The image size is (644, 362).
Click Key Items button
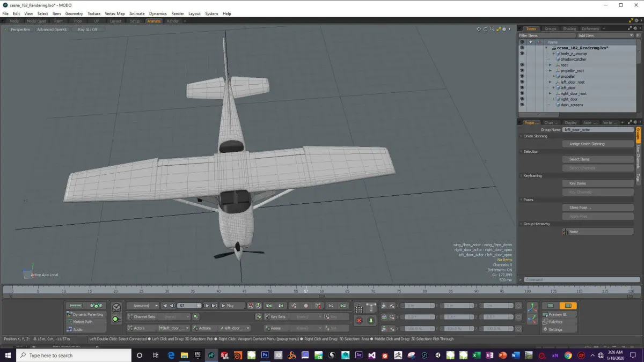pos(598,183)
